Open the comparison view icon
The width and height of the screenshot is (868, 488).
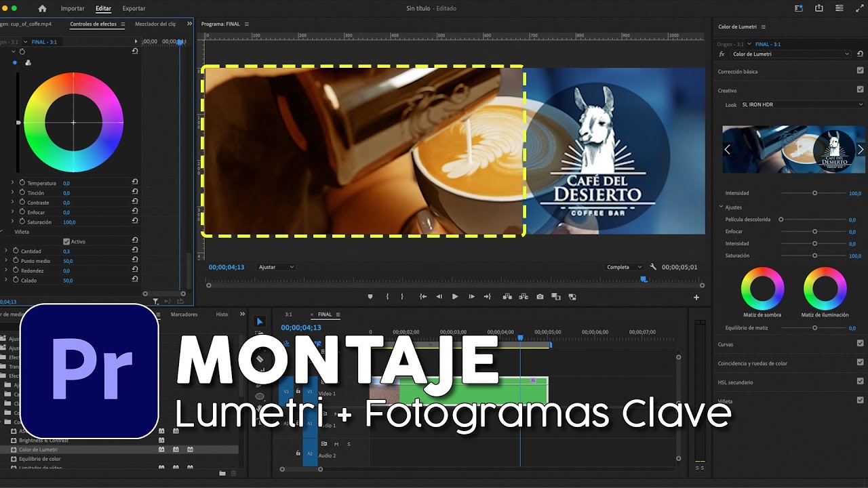click(556, 296)
